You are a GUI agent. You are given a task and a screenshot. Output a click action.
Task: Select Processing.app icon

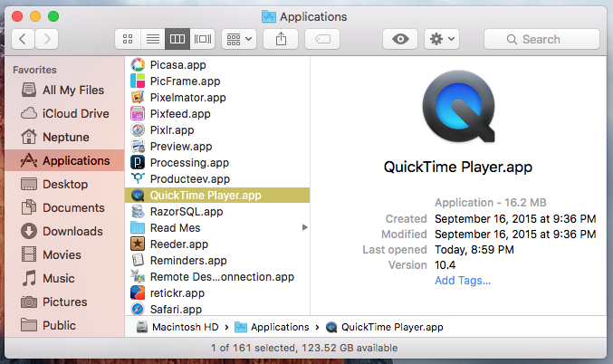pyautogui.click(x=138, y=162)
